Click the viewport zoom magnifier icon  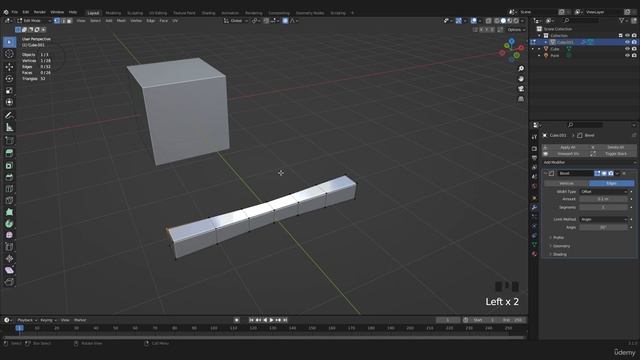pyautogui.click(x=521, y=69)
